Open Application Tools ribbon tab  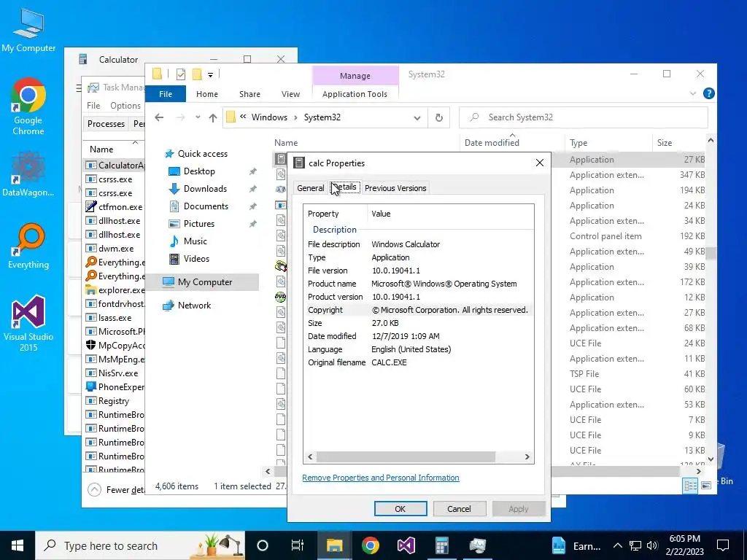click(355, 94)
